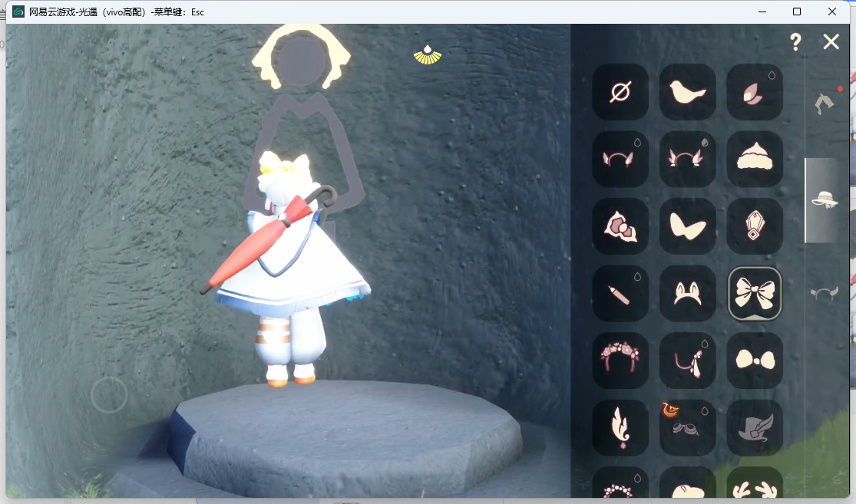Select the pencil hair accessory

tap(620, 294)
